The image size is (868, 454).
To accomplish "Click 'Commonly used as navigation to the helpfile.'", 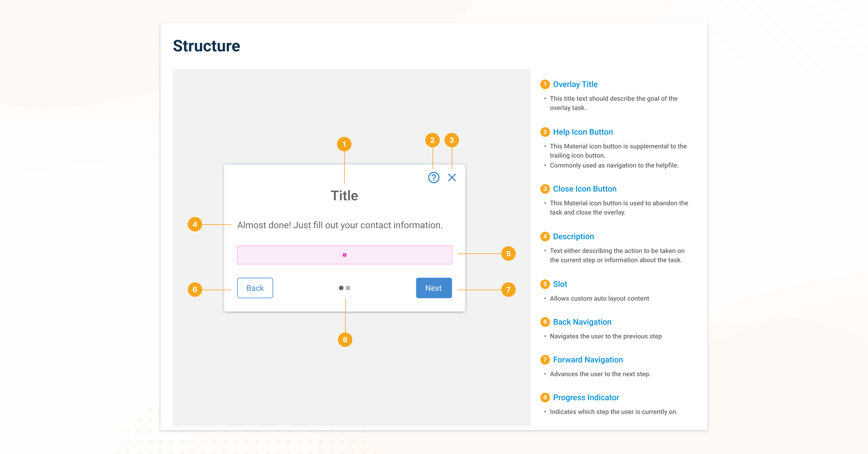I will pos(614,165).
